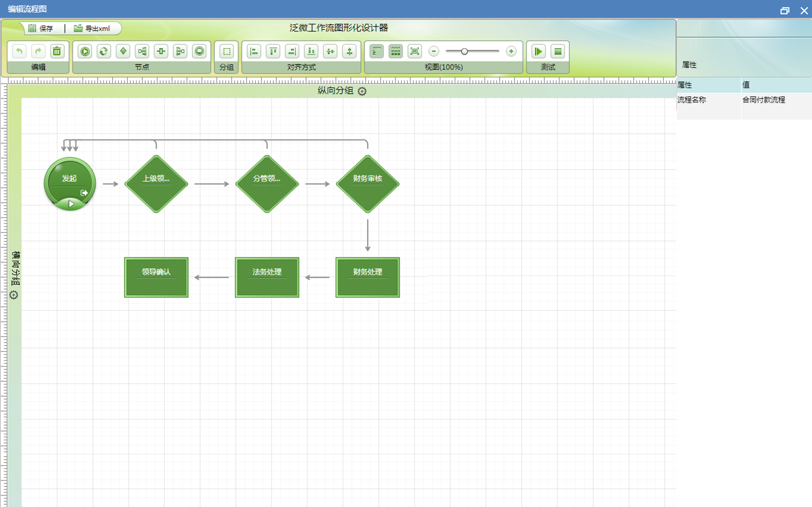Toggle the grid display button

coord(396,51)
